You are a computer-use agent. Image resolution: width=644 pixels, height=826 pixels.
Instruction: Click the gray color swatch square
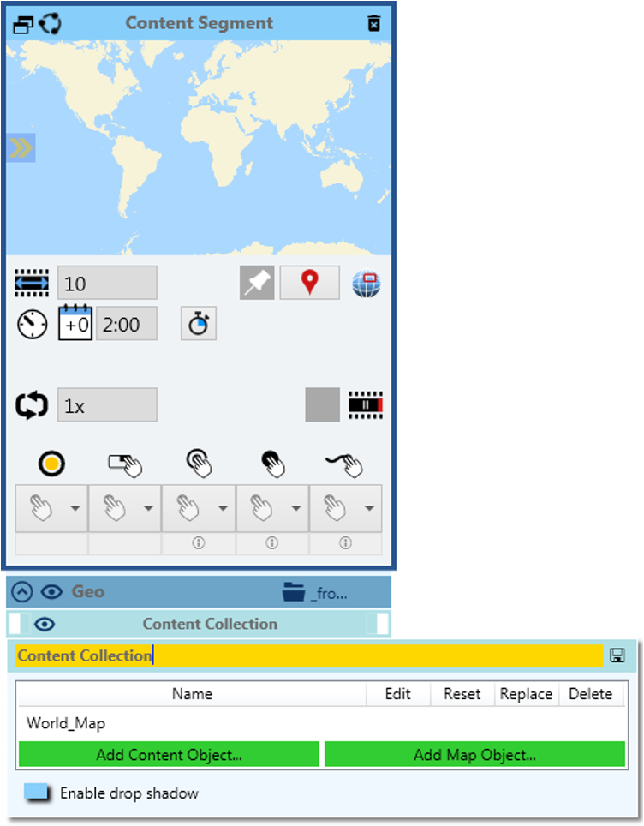point(322,405)
